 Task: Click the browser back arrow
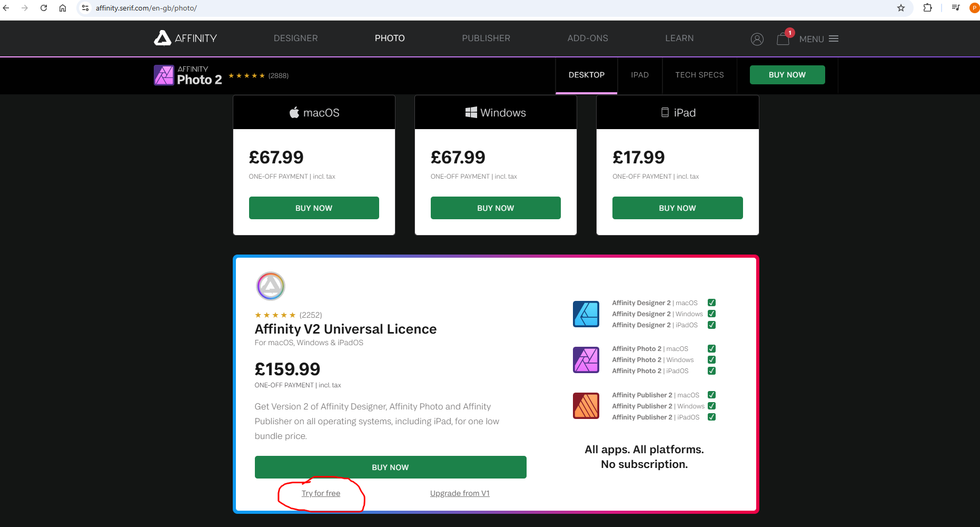[x=6, y=8]
